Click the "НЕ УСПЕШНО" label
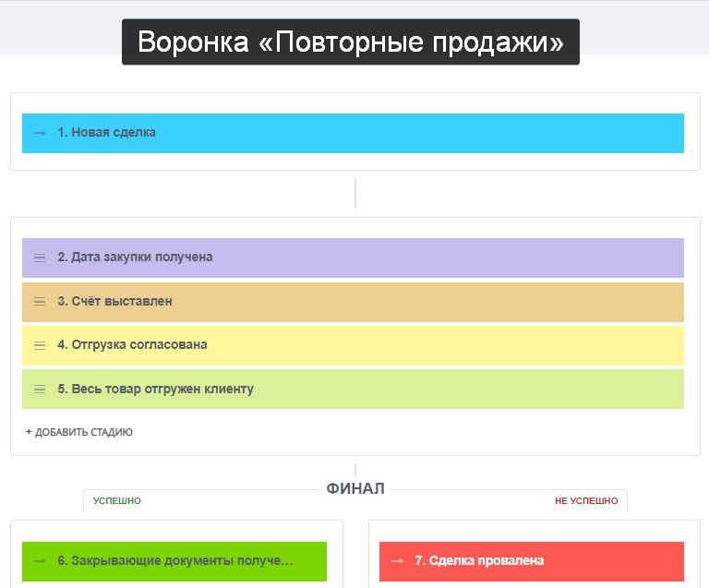The image size is (709, 588). click(586, 501)
